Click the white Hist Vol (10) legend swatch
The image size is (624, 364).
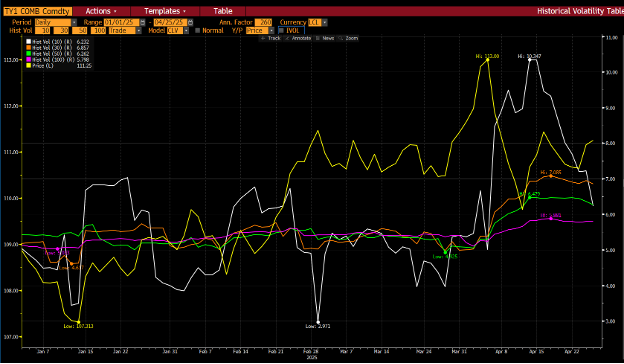[28, 41]
